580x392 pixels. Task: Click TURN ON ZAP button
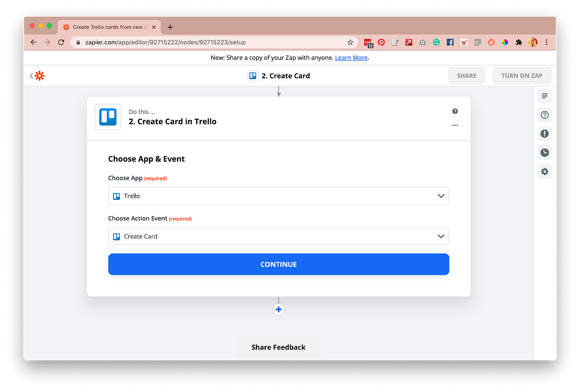522,76
